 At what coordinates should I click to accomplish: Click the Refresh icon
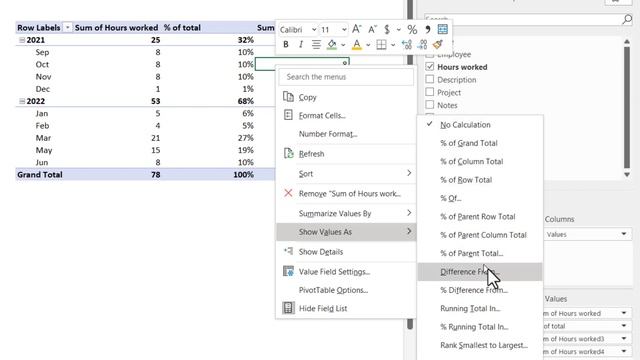pyautogui.click(x=288, y=153)
